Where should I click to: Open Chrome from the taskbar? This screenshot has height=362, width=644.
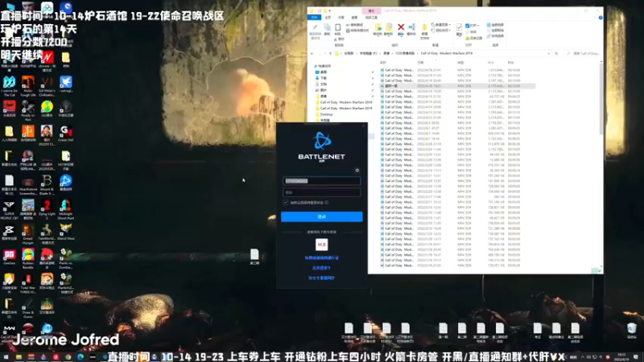68,357
